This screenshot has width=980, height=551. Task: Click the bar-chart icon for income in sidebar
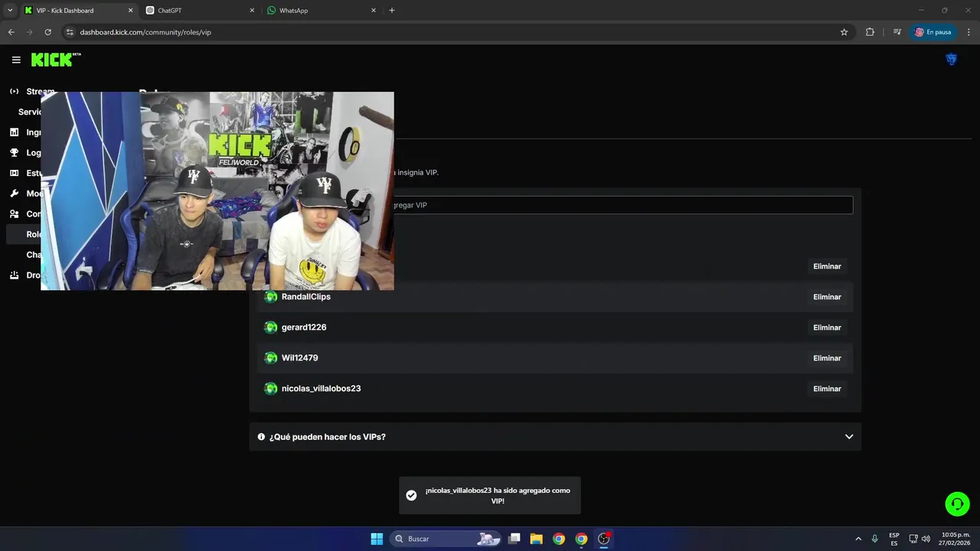pos(14,132)
